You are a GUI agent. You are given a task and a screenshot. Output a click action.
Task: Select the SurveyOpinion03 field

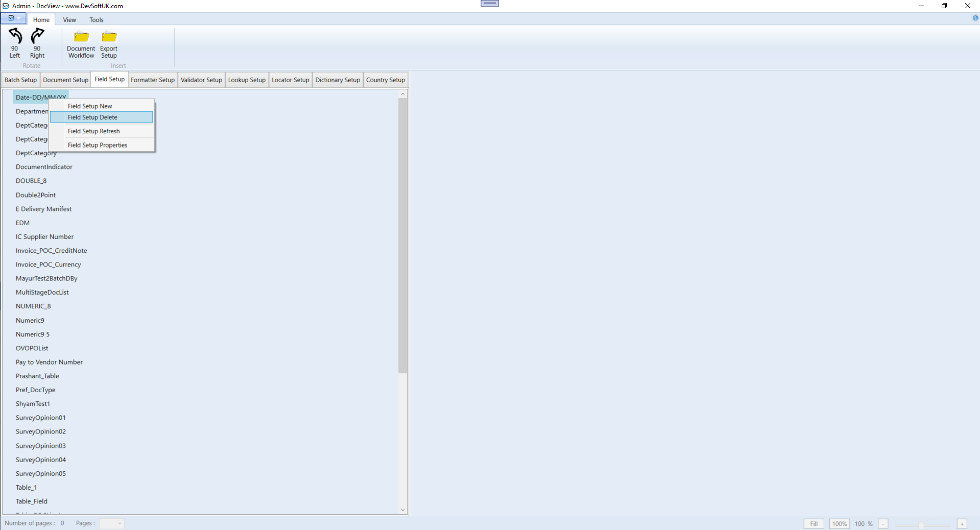pyautogui.click(x=40, y=446)
